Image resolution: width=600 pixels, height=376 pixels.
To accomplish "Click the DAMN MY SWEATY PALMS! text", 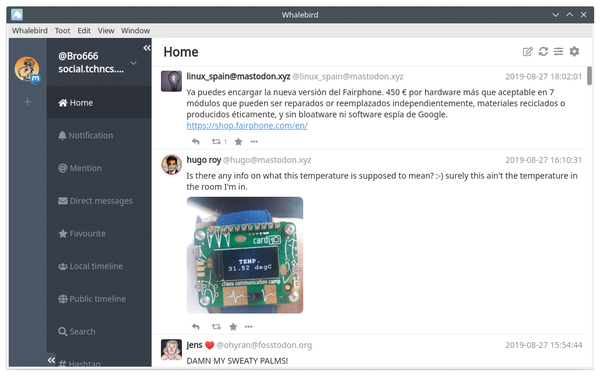I will (237, 361).
